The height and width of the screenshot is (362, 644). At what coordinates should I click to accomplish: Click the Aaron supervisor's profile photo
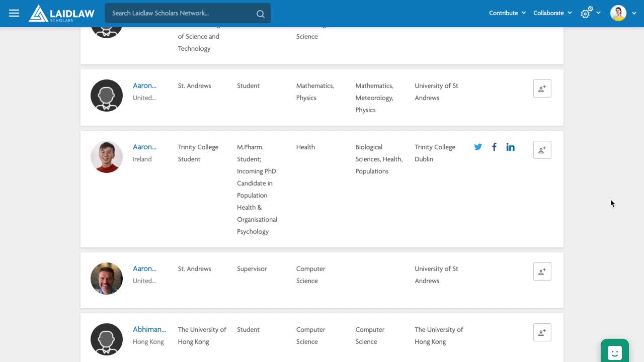107,278
